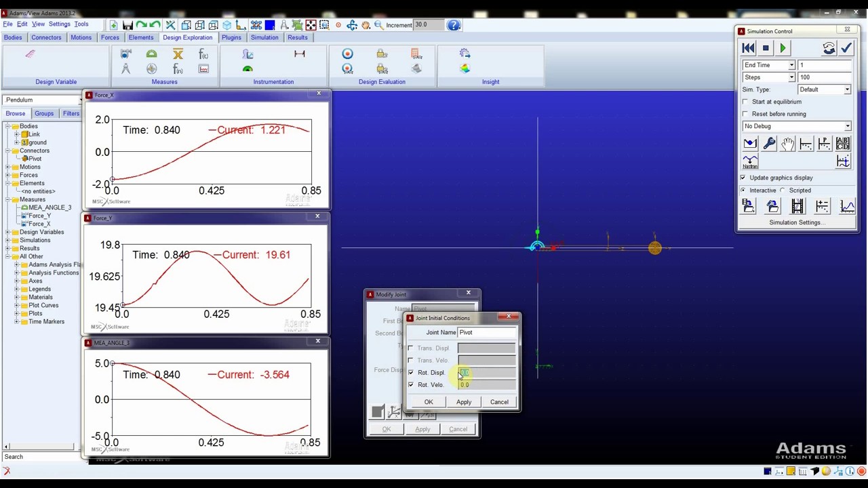Enable Start at equilibrium checkbox
This screenshot has height=488, width=868.
pos(746,102)
